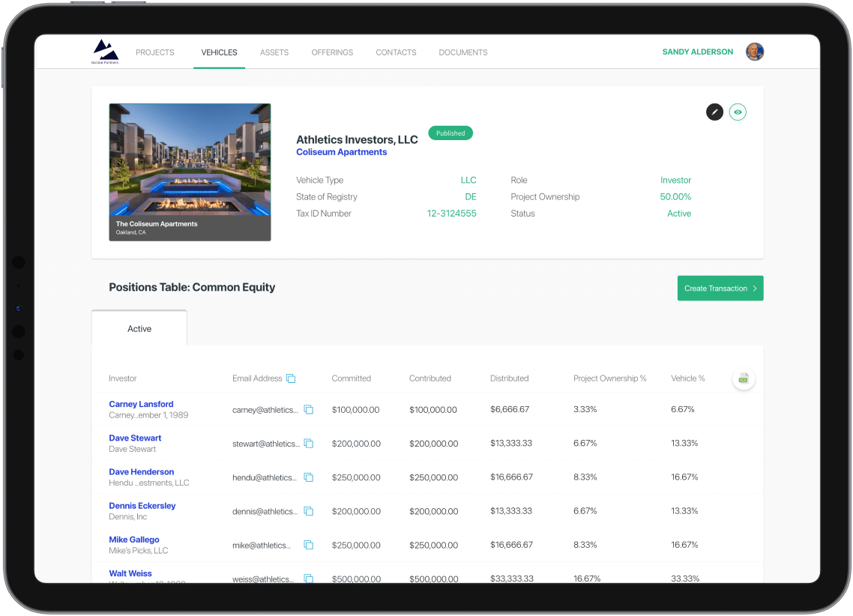The height and width of the screenshot is (616, 853).
Task: Open investor Carney Lansford's name link
Action: click(x=141, y=404)
